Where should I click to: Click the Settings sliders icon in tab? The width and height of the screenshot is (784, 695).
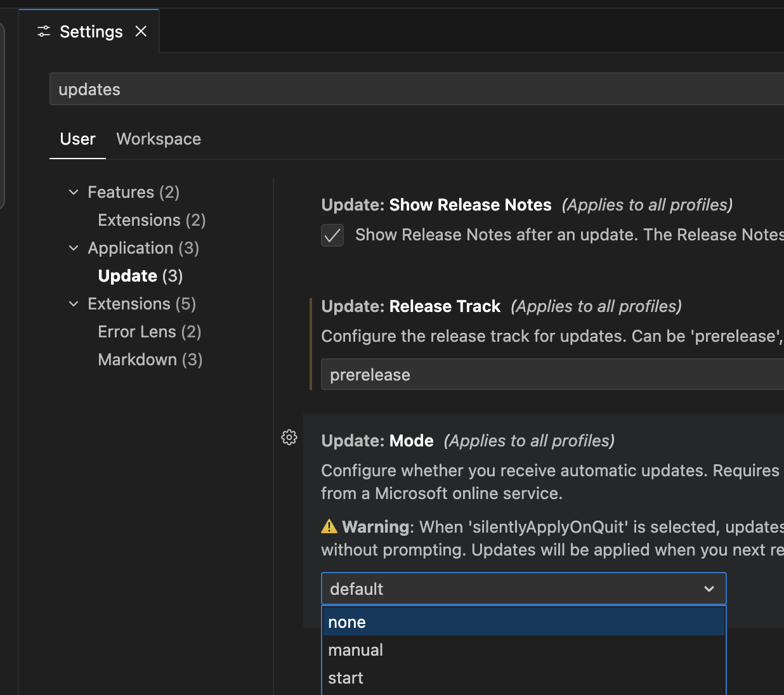point(44,32)
